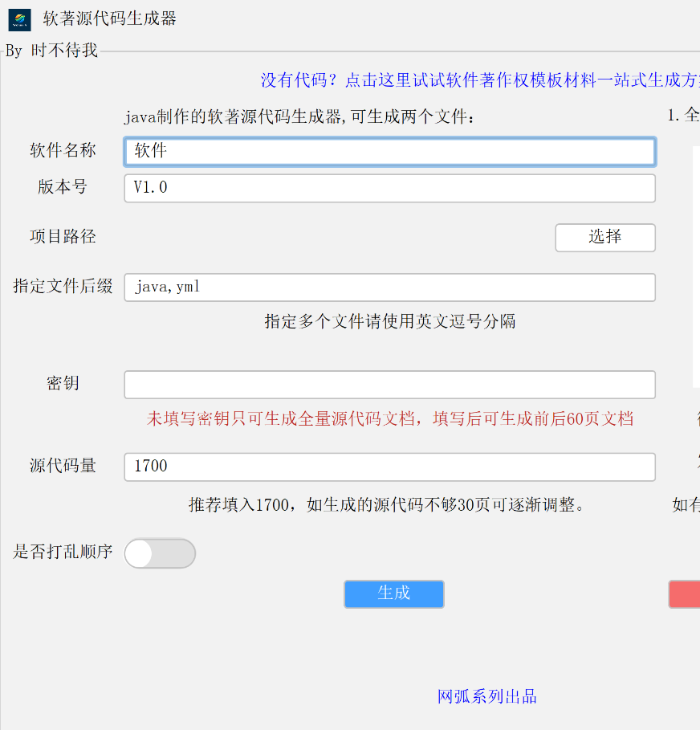Click the red button at the right edge
The height and width of the screenshot is (730, 700).
[689, 594]
